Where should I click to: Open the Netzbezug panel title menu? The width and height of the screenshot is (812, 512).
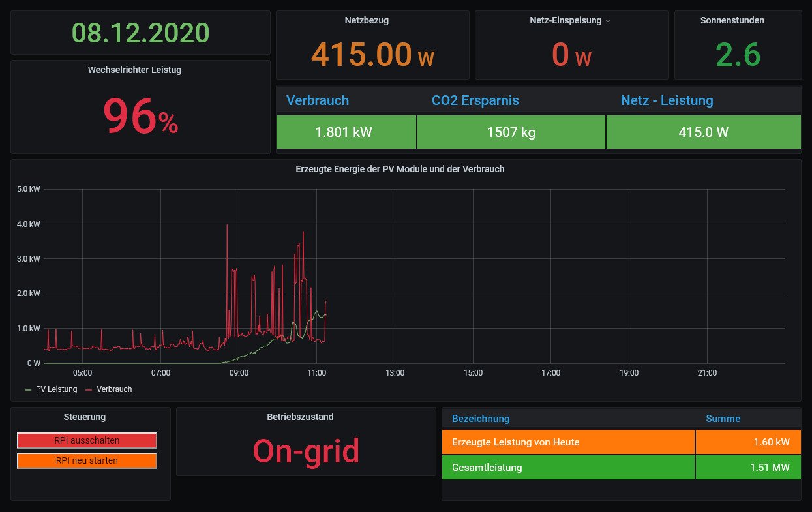point(367,20)
